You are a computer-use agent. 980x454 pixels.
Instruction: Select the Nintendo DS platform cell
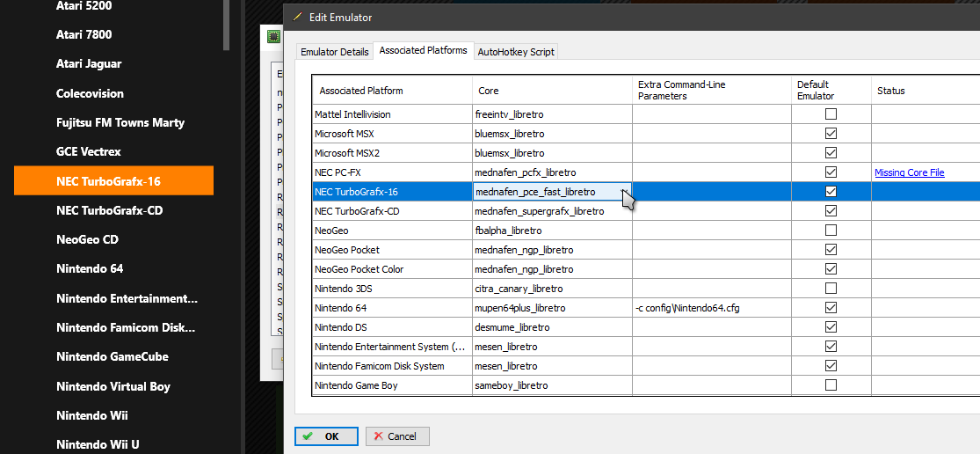pyautogui.click(x=393, y=327)
